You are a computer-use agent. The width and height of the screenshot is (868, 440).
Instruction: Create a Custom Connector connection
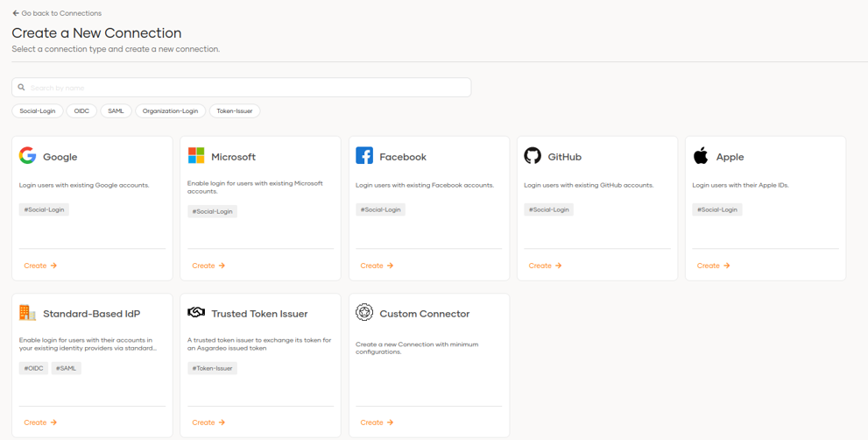pos(377,422)
